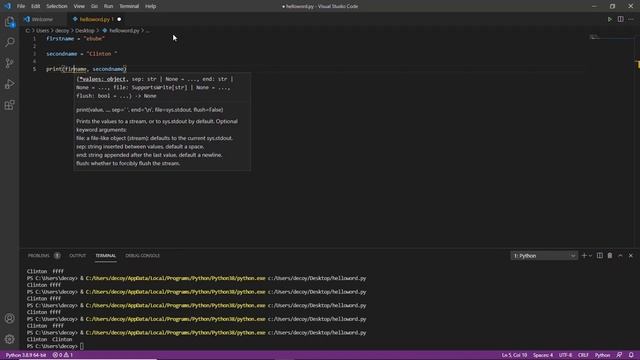640x360 pixels.
Task: Open the View menu
Action: 79,6
